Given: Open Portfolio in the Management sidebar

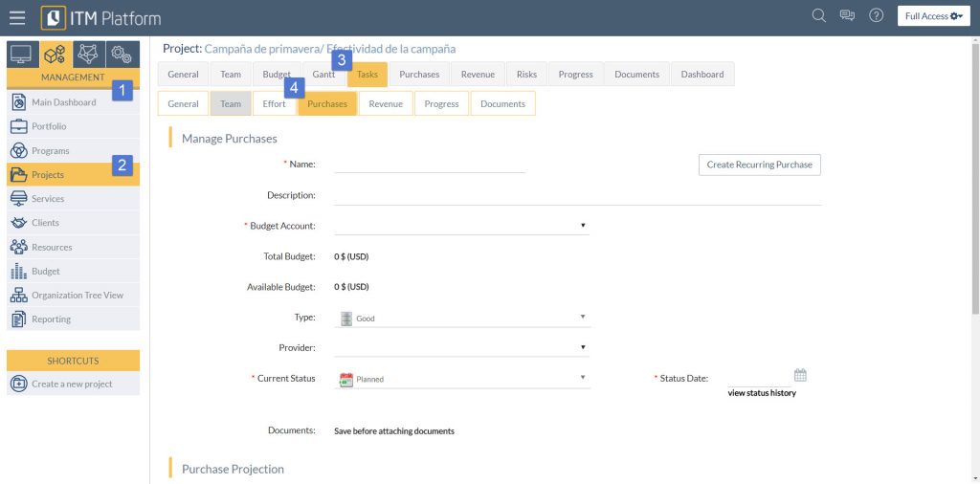Looking at the screenshot, I should tap(49, 126).
